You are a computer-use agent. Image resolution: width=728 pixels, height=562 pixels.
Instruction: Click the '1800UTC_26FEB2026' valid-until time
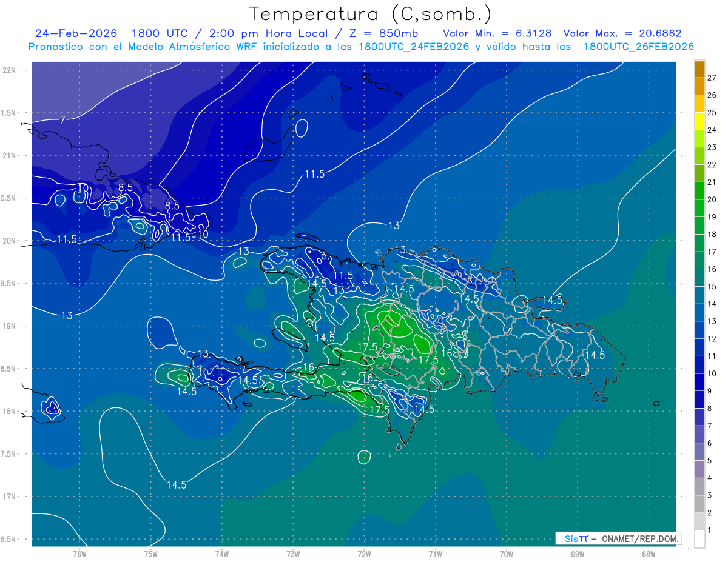pos(638,47)
